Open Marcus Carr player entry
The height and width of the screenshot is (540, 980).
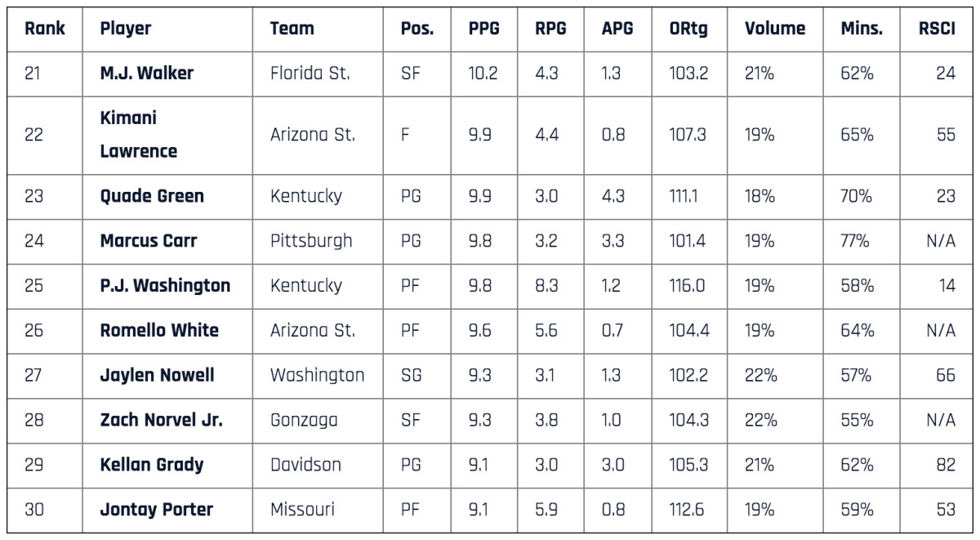click(149, 241)
